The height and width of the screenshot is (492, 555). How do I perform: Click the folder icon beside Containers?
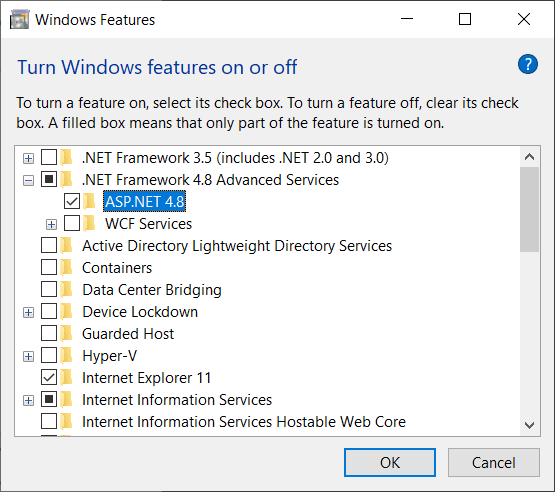pyautogui.click(x=67, y=268)
